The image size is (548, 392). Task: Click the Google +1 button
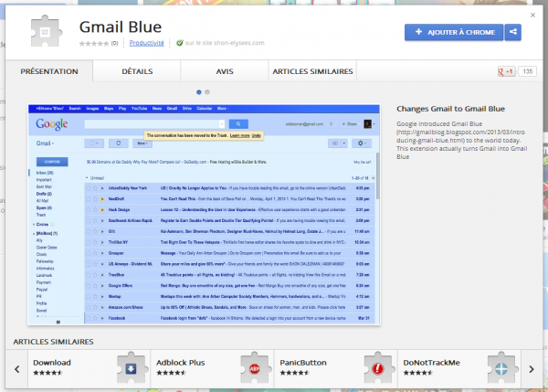click(x=506, y=71)
